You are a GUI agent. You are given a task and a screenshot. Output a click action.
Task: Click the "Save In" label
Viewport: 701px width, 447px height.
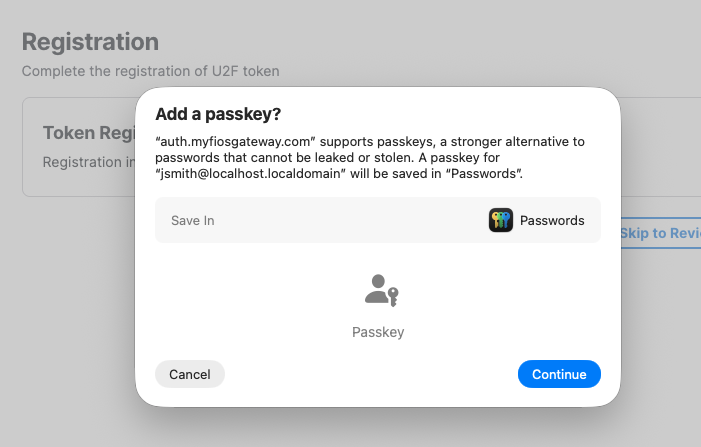(193, 220)
